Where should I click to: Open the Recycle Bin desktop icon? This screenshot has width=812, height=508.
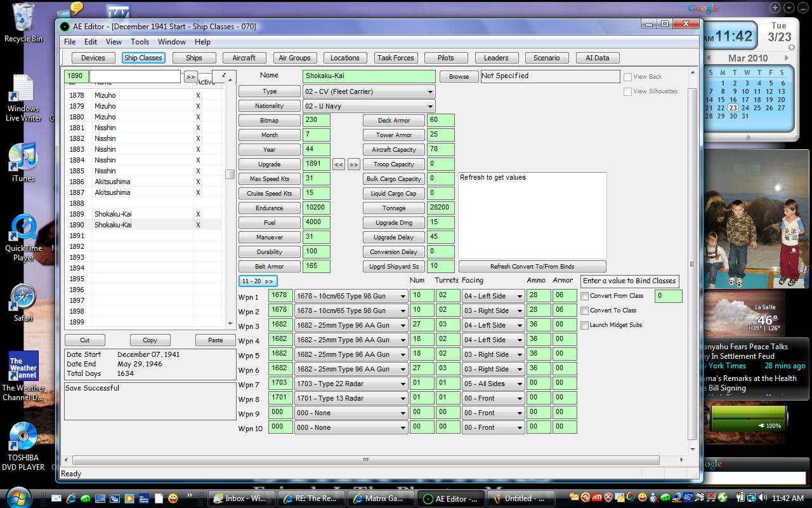[23, 23]
